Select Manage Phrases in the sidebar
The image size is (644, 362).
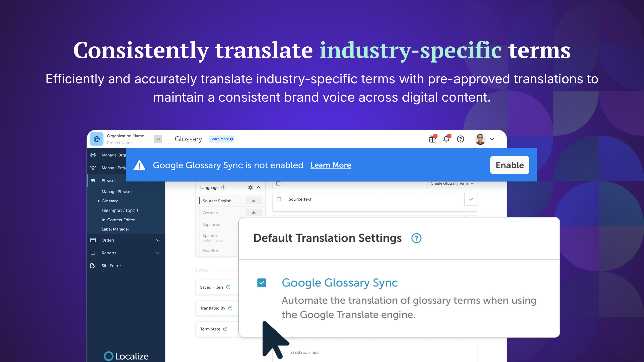(117, 192)
